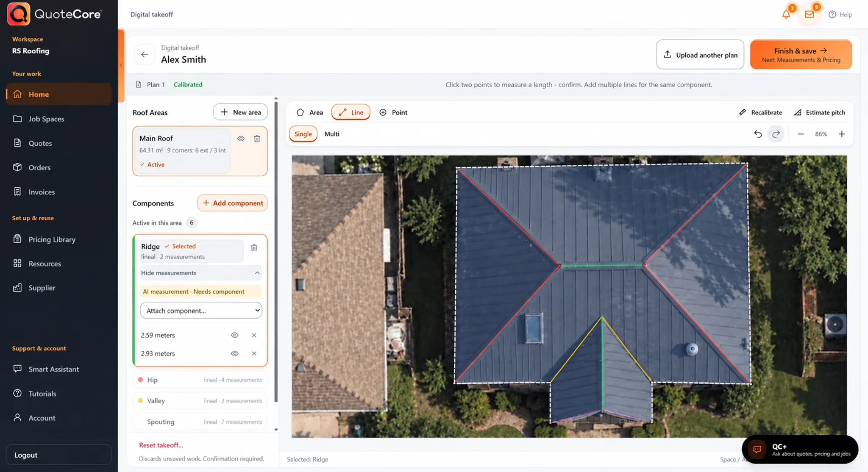
Task: Open the QC+ chat assistant
Action: 800,450
